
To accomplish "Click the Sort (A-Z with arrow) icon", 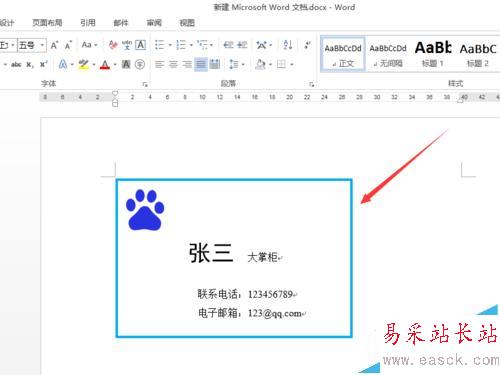I will click(288, 45).
